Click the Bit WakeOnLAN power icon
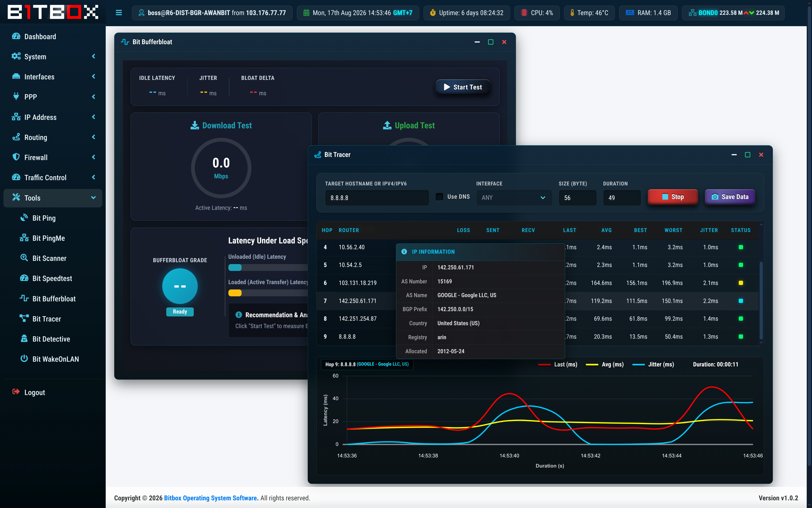812x508 pixels. click(24, 359)
